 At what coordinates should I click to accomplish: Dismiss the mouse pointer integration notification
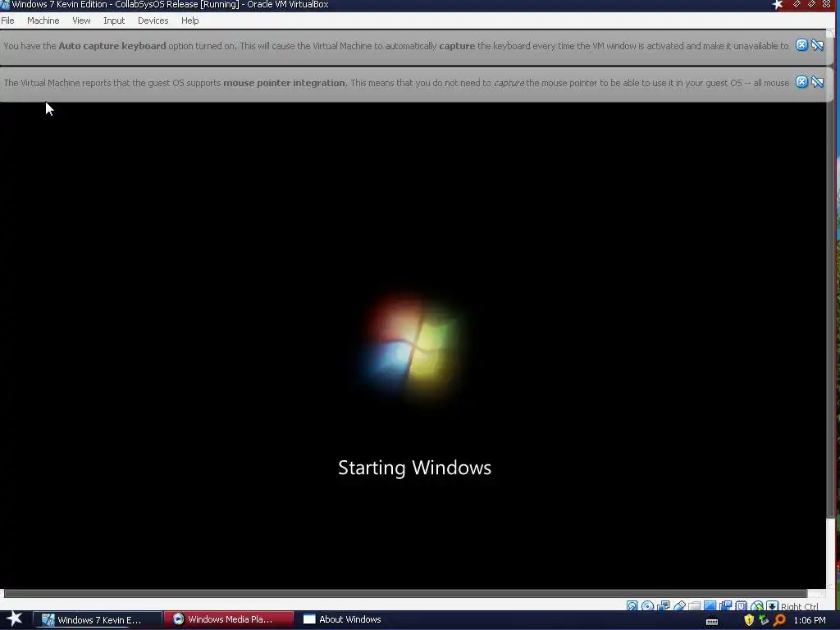[x=801, y=82]
